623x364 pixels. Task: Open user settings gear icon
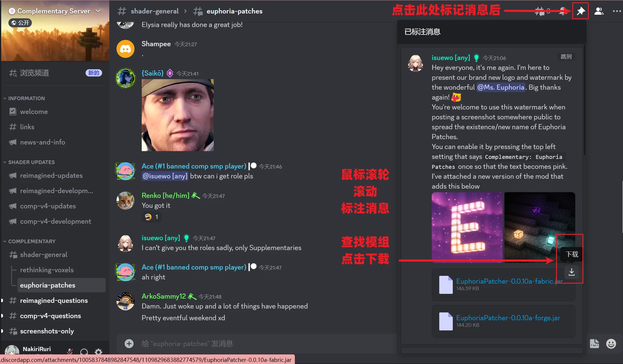(x=98, y=351)
